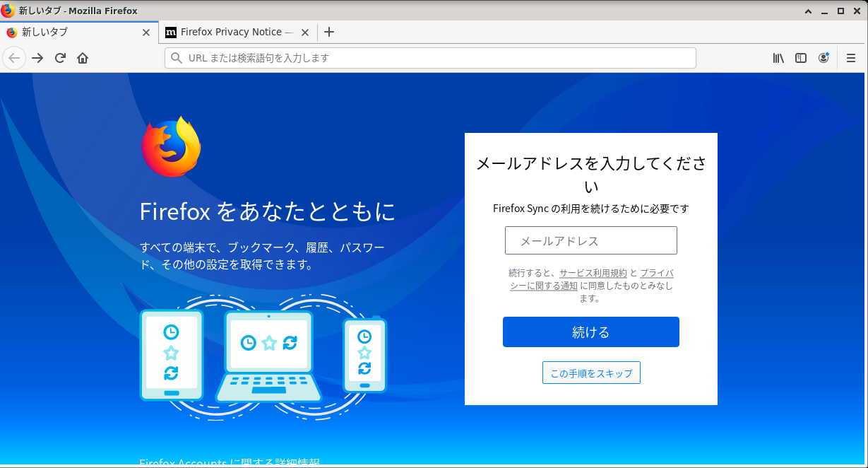Click the Firefox logo on the page

[171, 146]
